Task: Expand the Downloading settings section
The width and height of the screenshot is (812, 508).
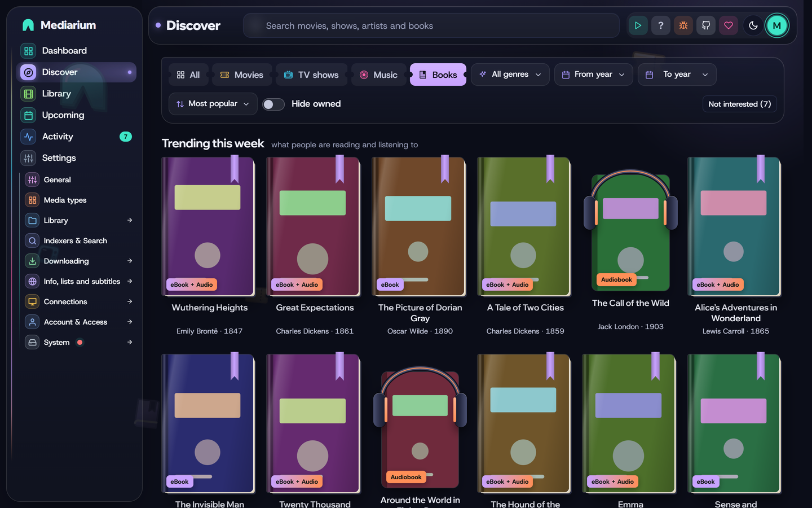Action: pyautogui.click(x=79, y=261)
